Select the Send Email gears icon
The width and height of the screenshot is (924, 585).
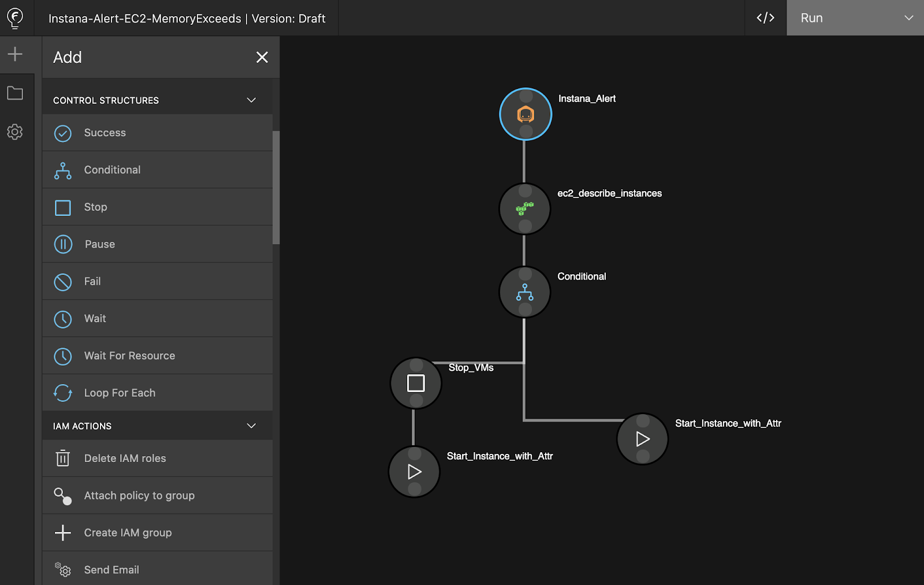(x=63, y=570)
